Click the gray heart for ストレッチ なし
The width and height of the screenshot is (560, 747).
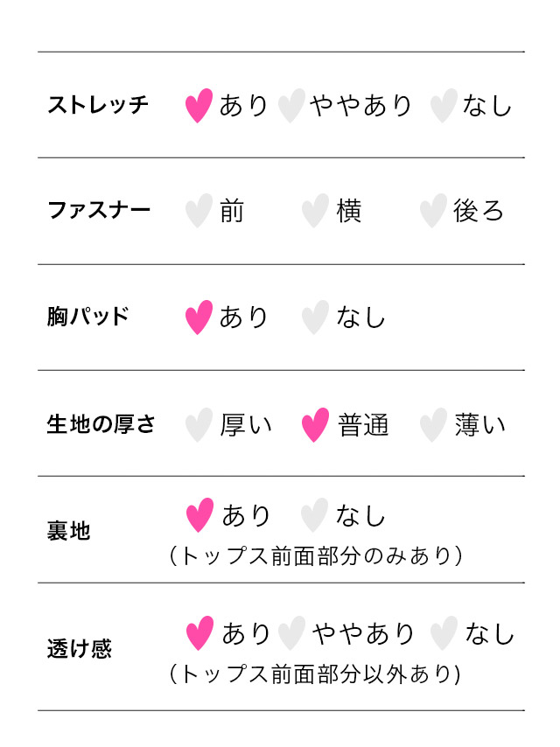coord(444,106)
